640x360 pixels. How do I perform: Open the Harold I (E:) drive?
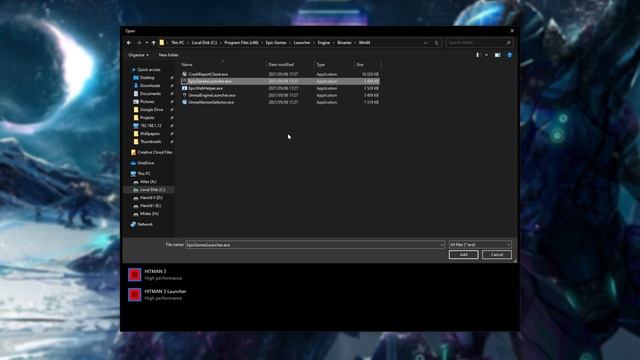point(150,206)
